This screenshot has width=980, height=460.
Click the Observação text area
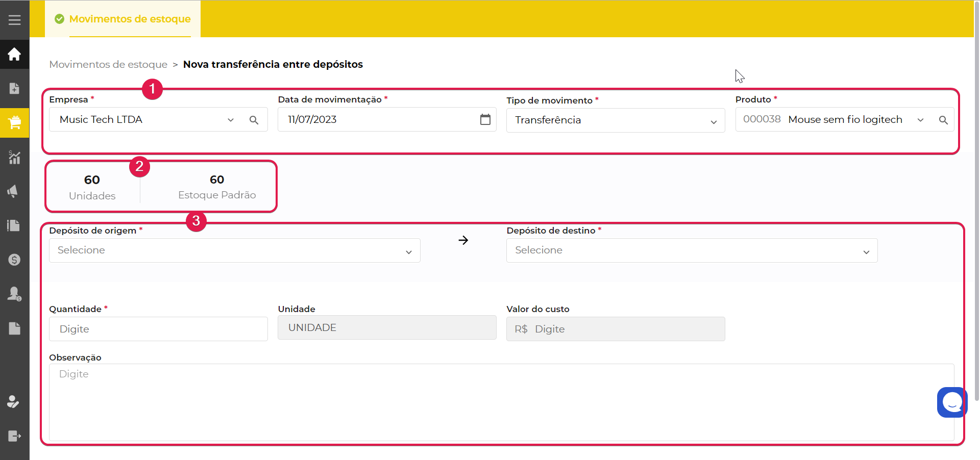(500, 402)
